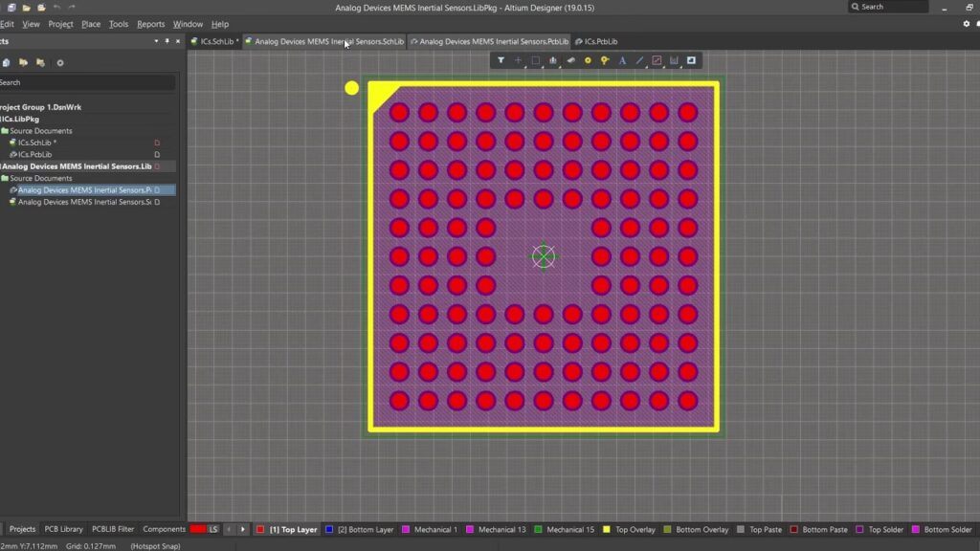Click the Settings gear in title bar
Screen dimensions: 980x551
coord(967,24)
